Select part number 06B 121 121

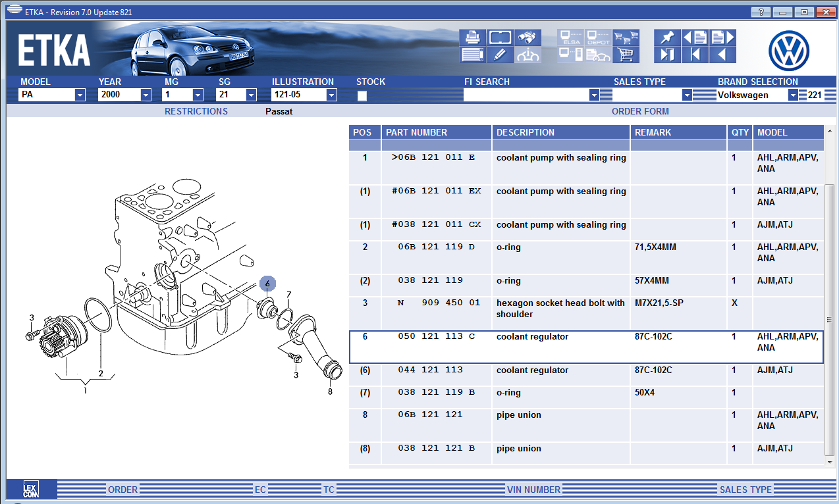(x=430, y=415)
